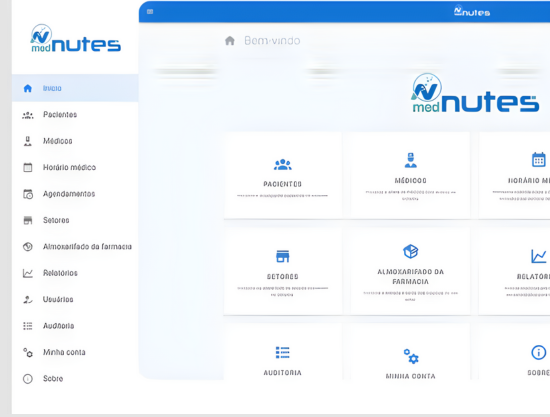Click the small nutes logo in top bar

point(472,12)
